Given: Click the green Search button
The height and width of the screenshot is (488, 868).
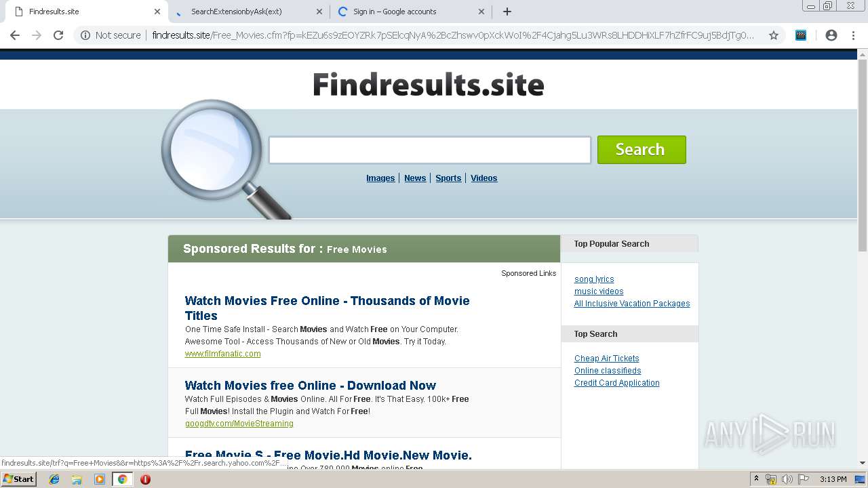Looking at the screenshot, I should (x=642, y=150).
